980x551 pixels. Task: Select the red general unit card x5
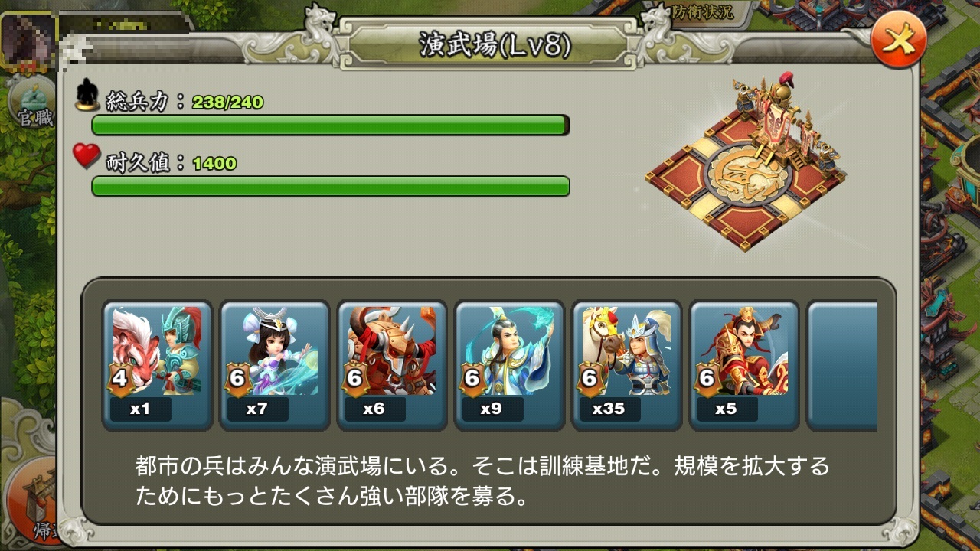744,365
